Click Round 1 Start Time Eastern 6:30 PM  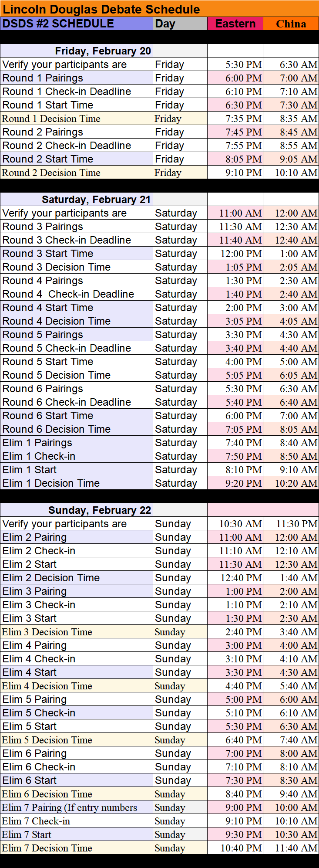click(243, 105)
